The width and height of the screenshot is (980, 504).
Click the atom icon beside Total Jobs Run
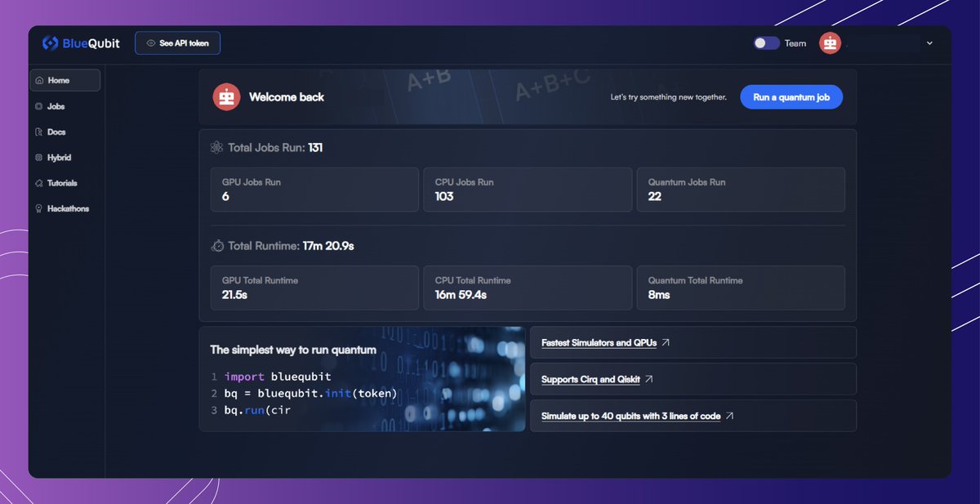coord(216,147)
